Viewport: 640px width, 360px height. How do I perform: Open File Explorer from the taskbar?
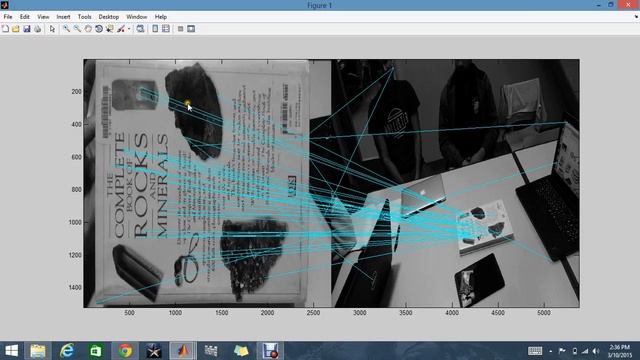(x=38, y=351)
